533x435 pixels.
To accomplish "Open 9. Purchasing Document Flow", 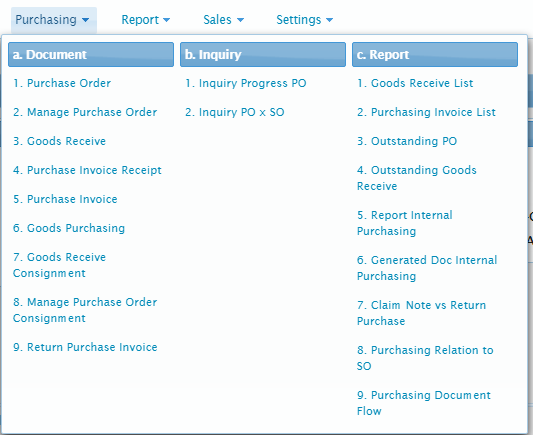I will click(424, 403).
